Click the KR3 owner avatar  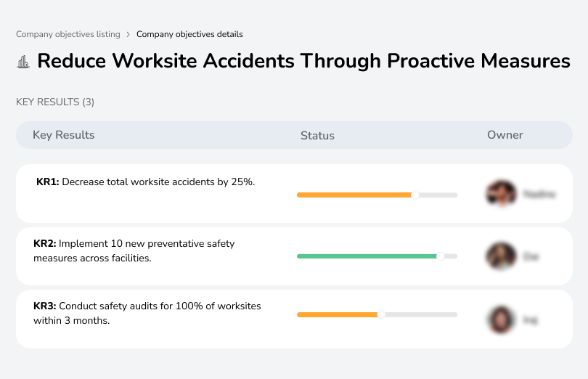(501, 319)
